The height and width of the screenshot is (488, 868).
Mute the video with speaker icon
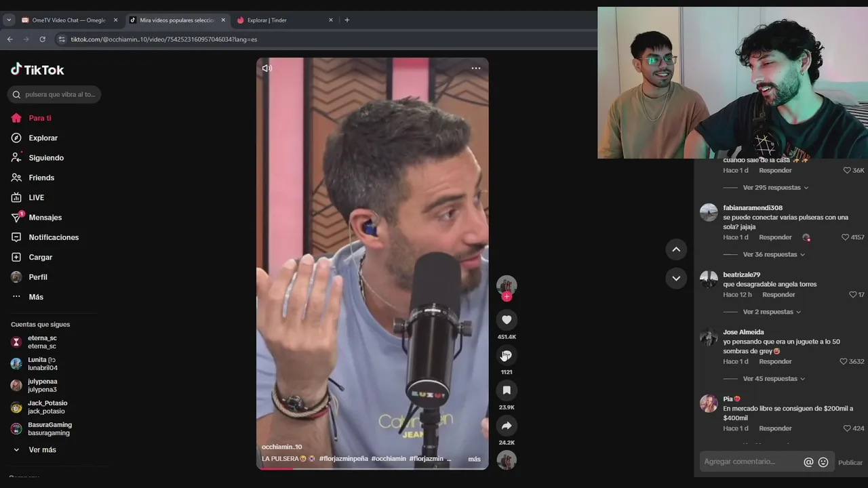click(x=267, y=68)
